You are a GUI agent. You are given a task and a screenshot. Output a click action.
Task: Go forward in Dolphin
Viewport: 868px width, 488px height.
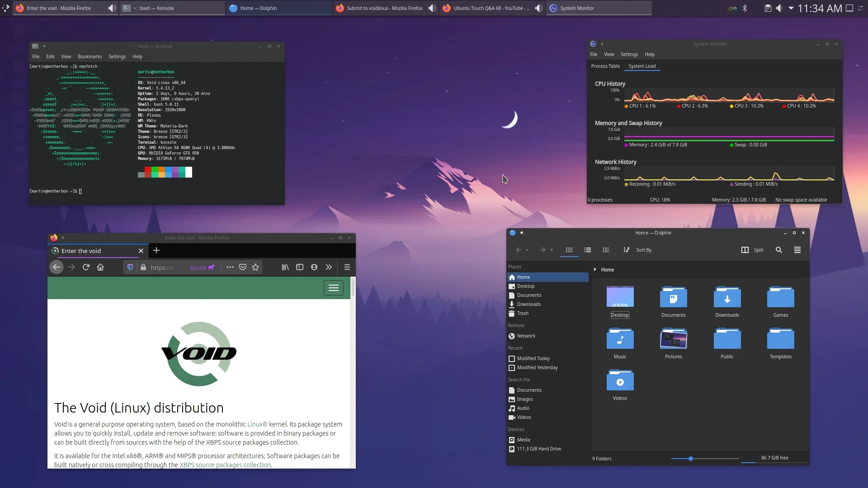pyautogui.click(x=542, y=250)
